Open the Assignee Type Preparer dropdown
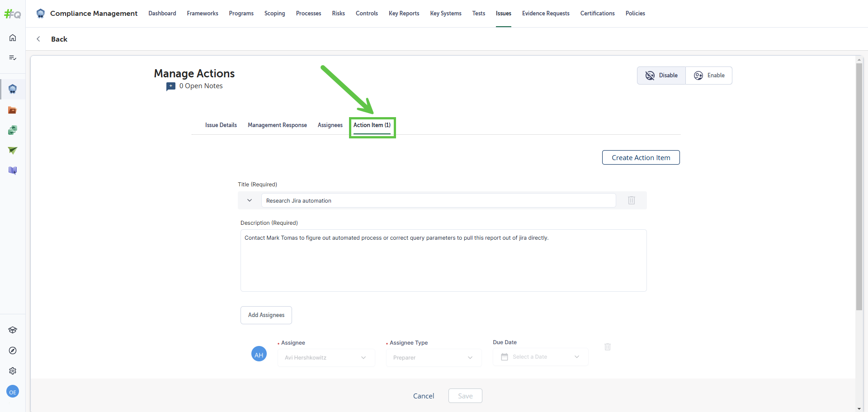 click(x=433, y=357)
